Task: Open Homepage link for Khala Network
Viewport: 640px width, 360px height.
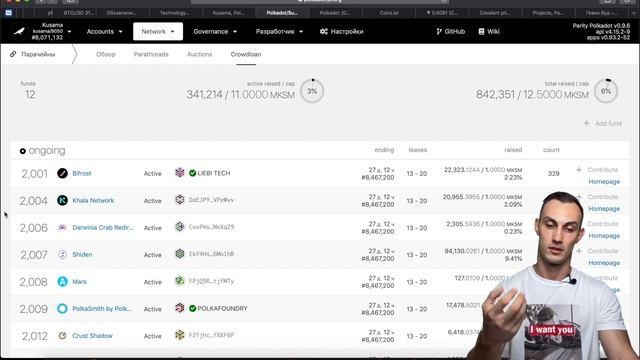Action: click(604, 209)
